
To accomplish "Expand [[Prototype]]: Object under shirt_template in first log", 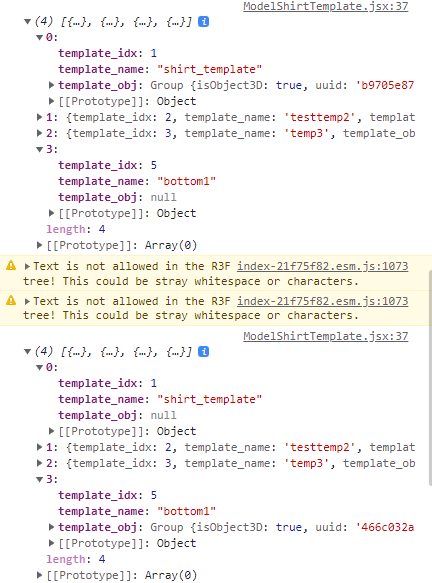I will pyautogui.click(x=52, y=101).
